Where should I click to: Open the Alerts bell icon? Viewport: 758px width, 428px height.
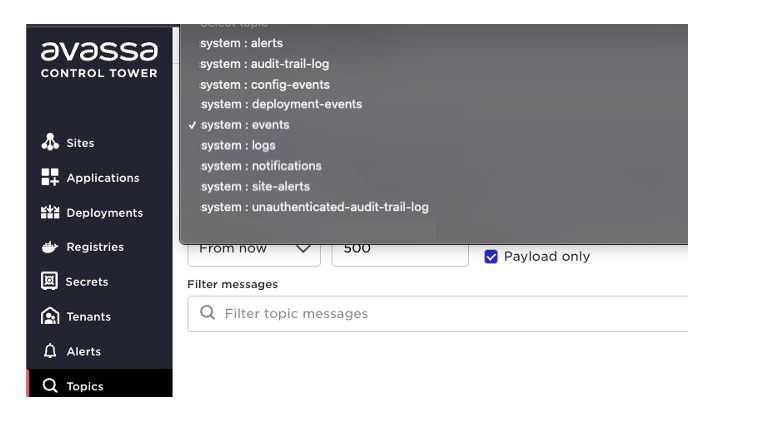point(50,351)
